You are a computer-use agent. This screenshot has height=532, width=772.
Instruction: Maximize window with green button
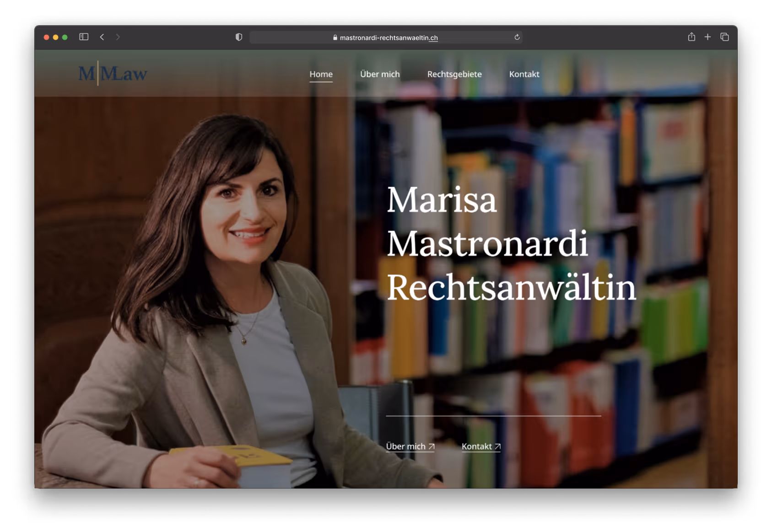[x=65, y=37]
